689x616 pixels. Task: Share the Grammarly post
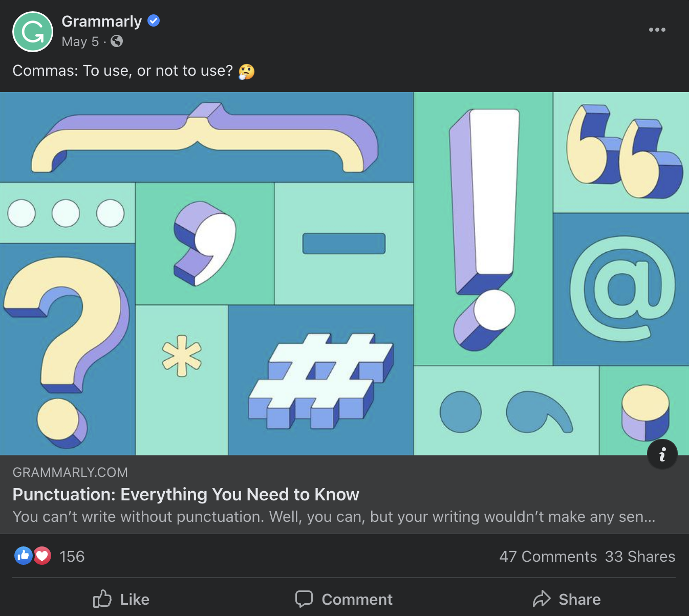click(567, 599)
